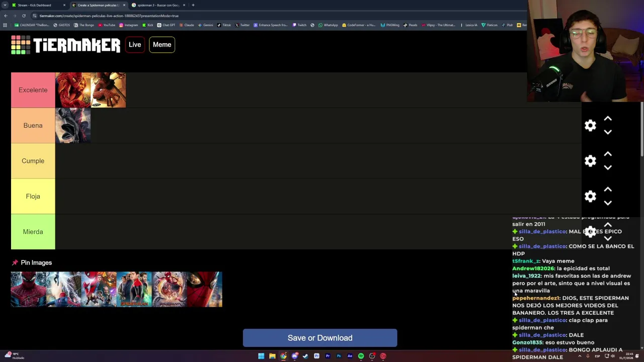Switch to the spiderman 3 Google search tab
The width and height of the screenshot is (644, 362).
(158, 5)
